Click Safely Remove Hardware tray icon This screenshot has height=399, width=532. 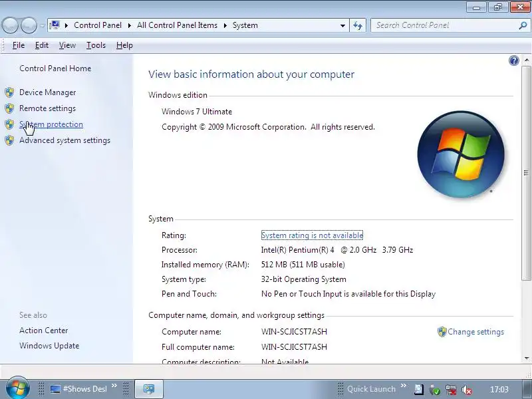(x=435, y=390)
